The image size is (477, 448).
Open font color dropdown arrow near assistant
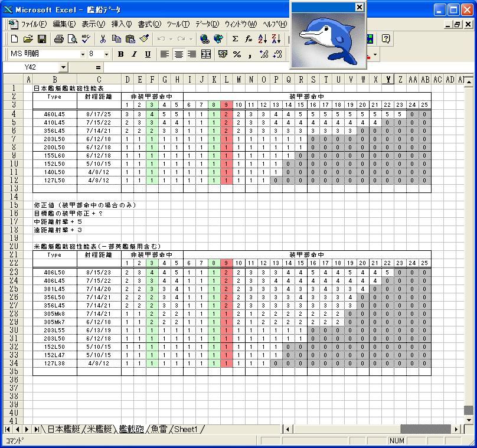tap(375, 55)
